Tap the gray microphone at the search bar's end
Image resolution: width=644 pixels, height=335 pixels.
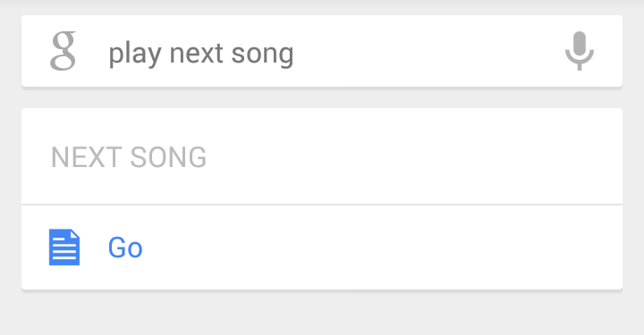click(x=579, y=51)
